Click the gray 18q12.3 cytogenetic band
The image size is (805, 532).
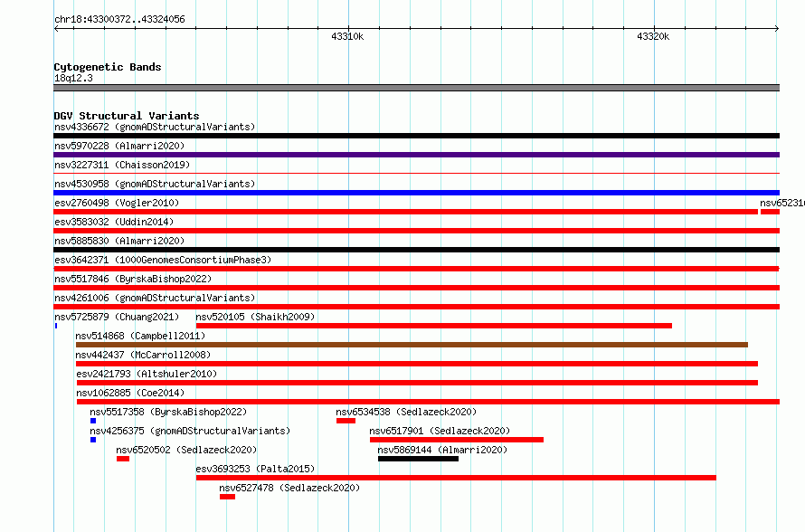[x=416, y=88]
